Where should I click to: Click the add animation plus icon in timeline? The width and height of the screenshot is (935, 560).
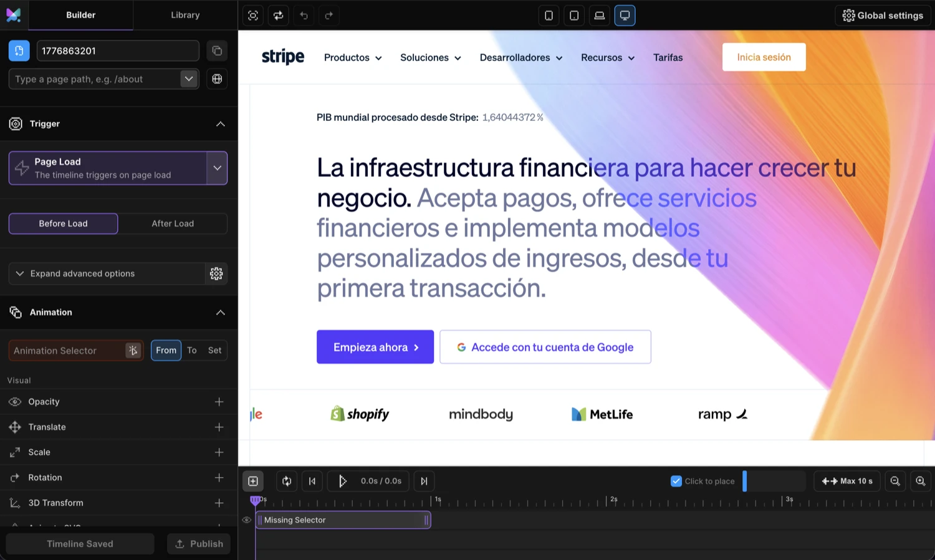[x=253, y=481]
